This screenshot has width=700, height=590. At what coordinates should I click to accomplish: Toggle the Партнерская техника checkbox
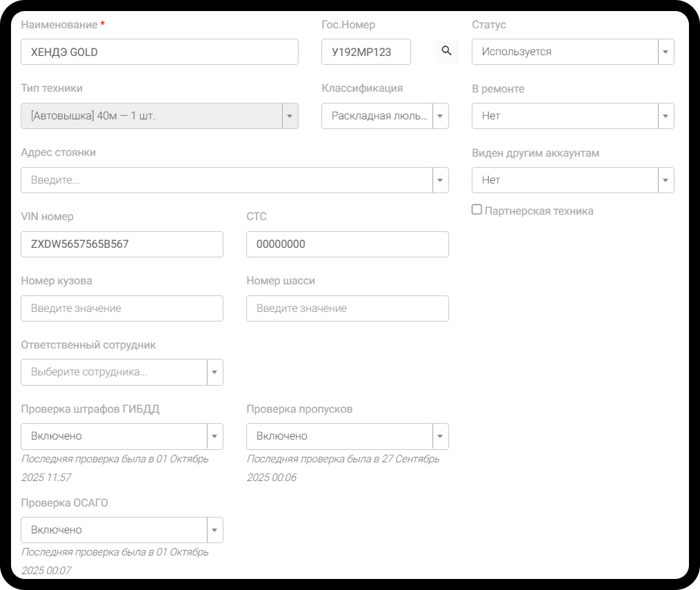tap(477, 210)
